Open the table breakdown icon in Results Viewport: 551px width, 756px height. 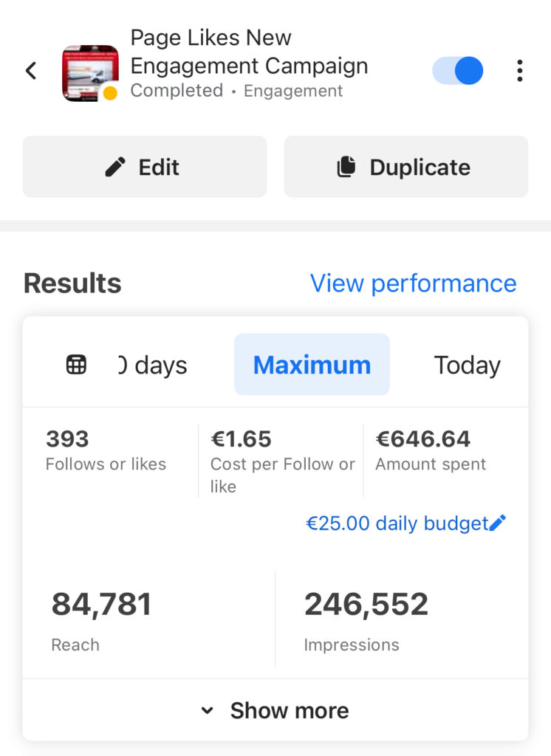pyautogui.click(x=77, y=365)
